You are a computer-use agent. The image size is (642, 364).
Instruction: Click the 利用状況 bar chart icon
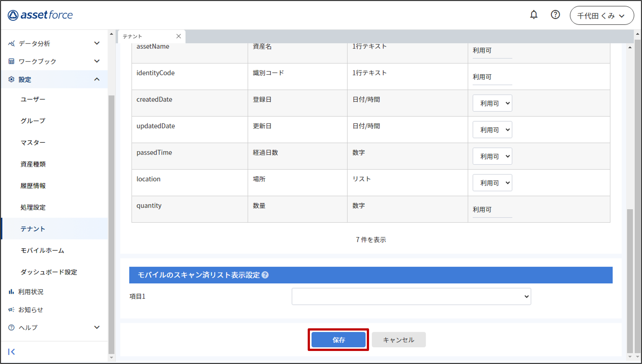pos(11,292)
